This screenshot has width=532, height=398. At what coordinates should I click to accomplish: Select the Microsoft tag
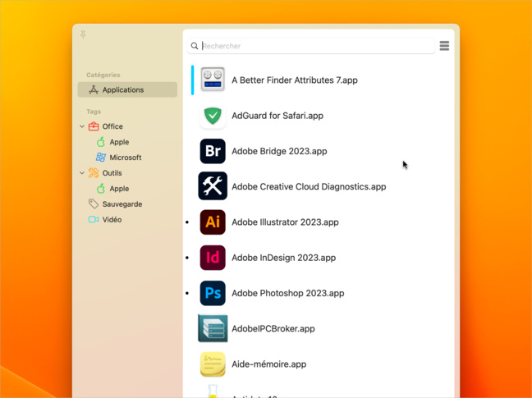click(125, 158)
